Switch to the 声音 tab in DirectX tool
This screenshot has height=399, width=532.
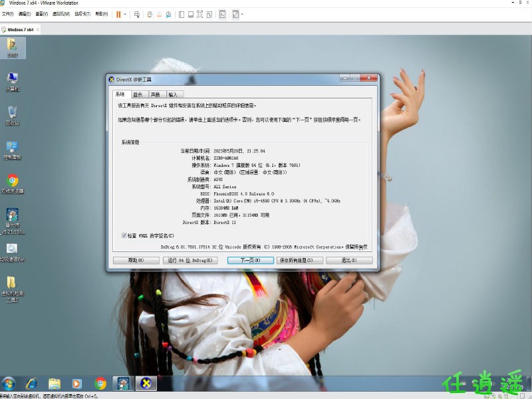[157, 94]
